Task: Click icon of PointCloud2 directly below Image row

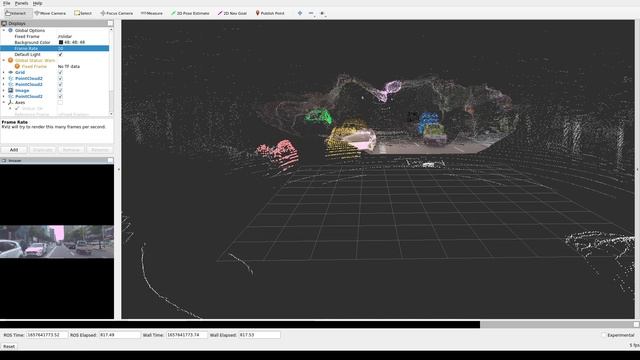Action: 11,96
